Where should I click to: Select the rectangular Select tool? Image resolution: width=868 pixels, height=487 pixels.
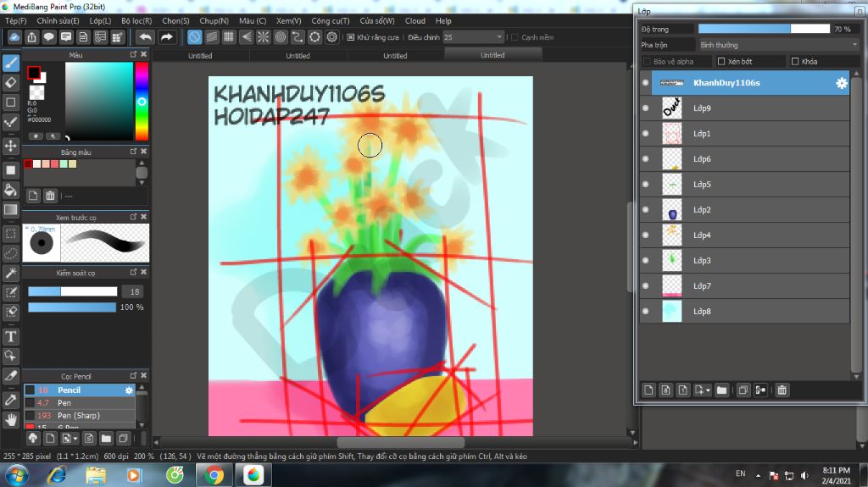pos(10,234)
